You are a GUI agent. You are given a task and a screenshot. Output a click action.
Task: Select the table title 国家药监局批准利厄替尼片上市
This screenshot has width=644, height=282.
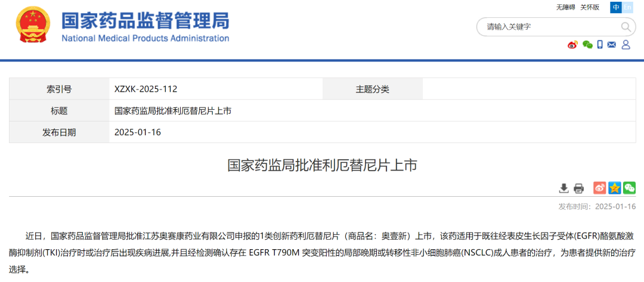(173, 110)
